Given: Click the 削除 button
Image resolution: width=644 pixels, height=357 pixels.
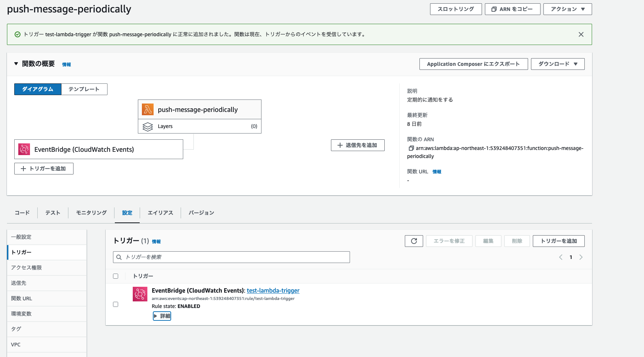Looking at the screenshot, I should 517,241.
